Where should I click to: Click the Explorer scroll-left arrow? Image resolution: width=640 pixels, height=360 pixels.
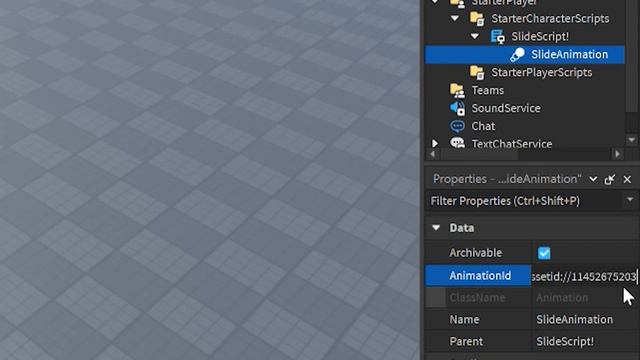pos(433,154)
